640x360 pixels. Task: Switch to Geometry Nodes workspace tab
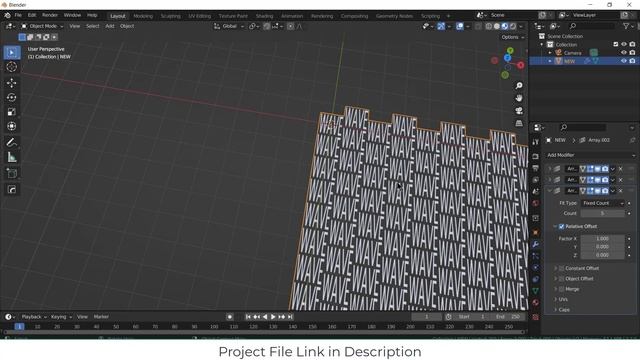(394, 16)
